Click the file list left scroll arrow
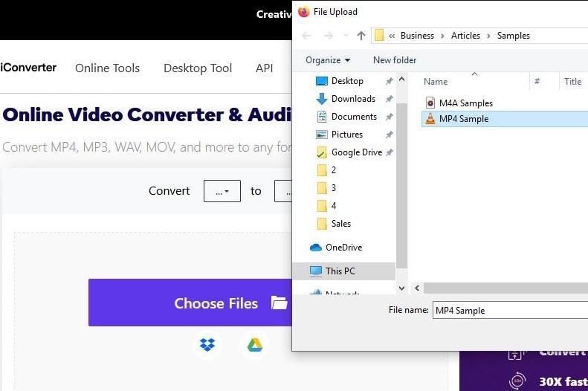 (x=417, y=288)
